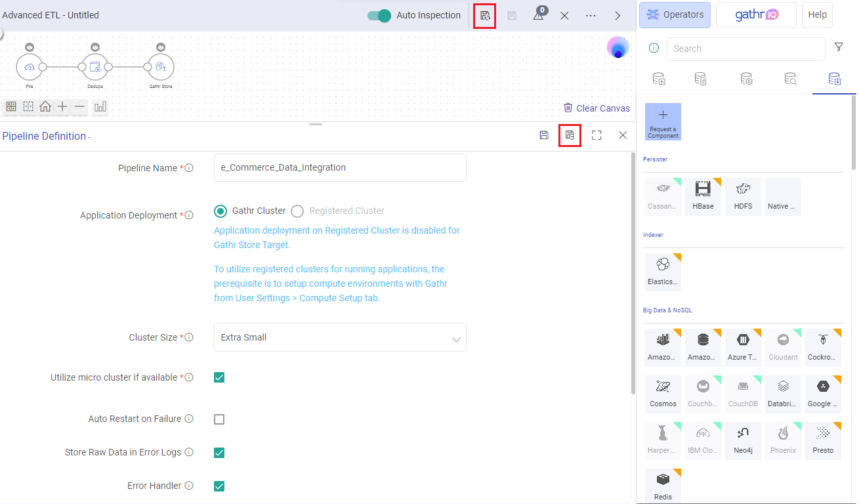The width and height of the screenshot is (859, 504).
Task: Add the Native persister component
Action: tap(783, 196)
